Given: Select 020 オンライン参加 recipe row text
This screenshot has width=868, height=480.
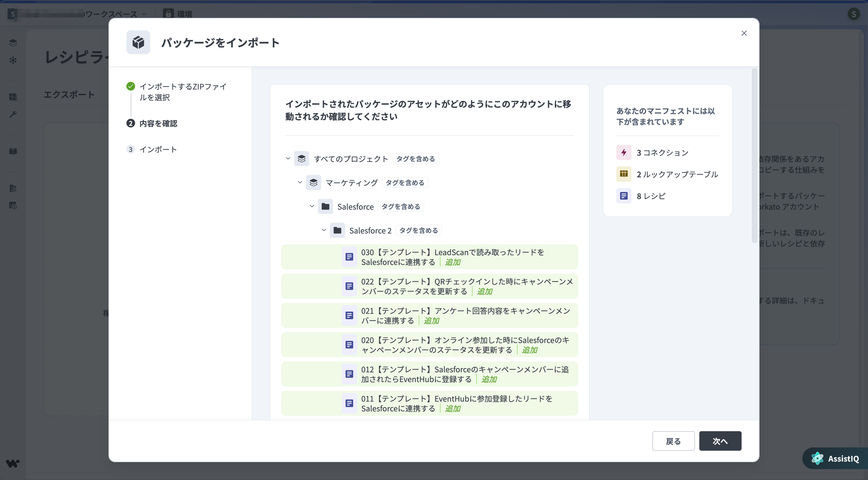Looking at the screenshot, I should (x=465, y=345).
